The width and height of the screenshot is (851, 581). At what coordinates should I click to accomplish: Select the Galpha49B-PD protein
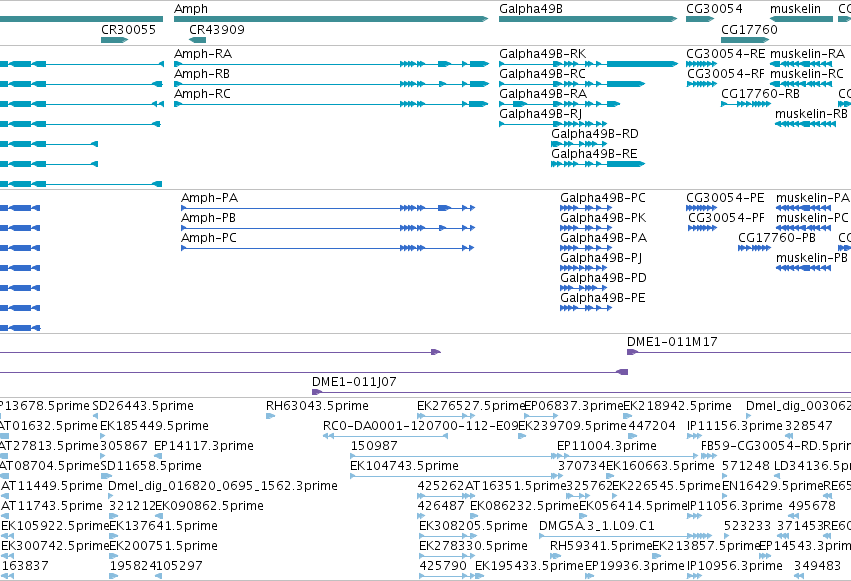[583, 289]
